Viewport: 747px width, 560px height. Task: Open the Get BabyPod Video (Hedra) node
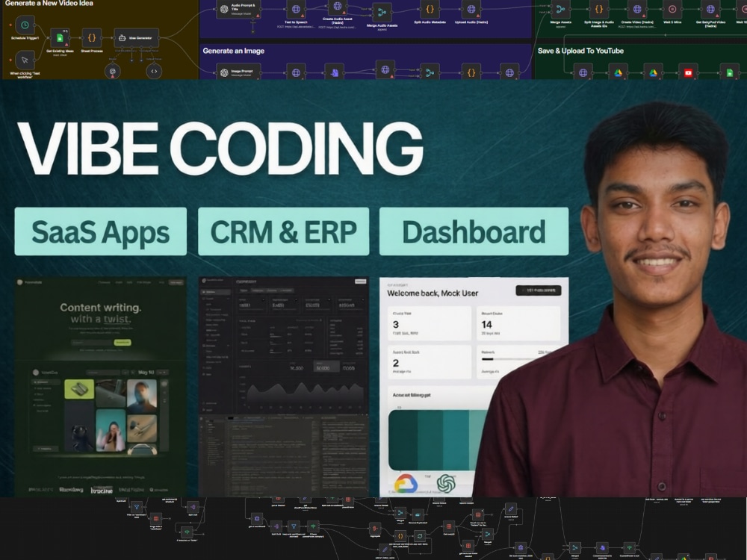pos(710,9)
